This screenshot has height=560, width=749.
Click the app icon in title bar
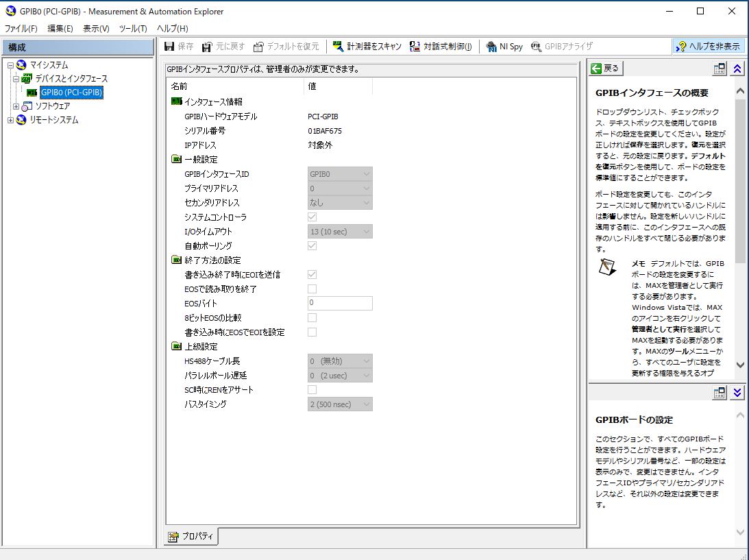[x=10, y=11]
